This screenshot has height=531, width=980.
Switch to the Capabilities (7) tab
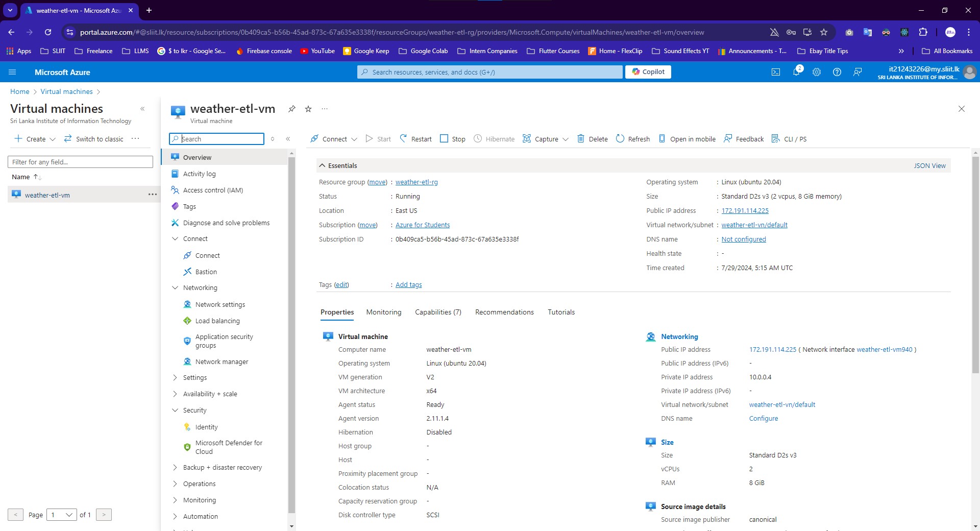[438, 312]
